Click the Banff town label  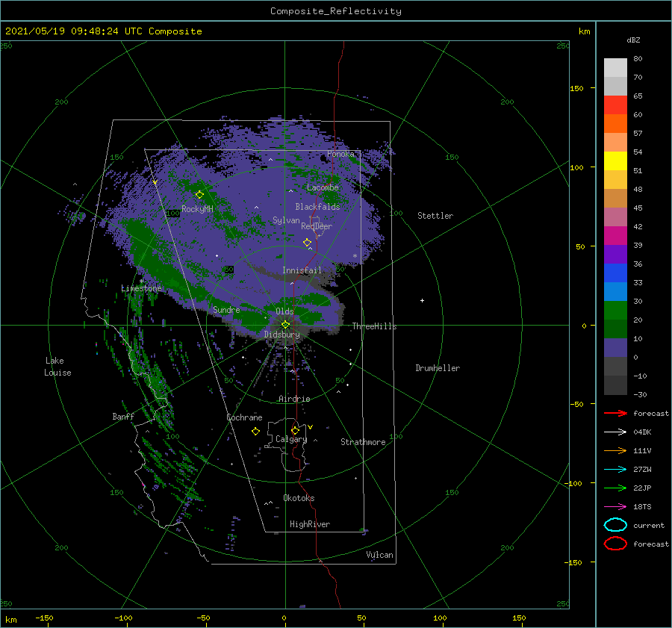point(123,416)
